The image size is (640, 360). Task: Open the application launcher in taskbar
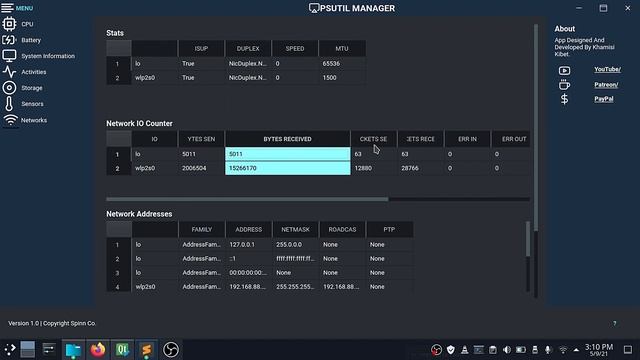pos(10,349)
